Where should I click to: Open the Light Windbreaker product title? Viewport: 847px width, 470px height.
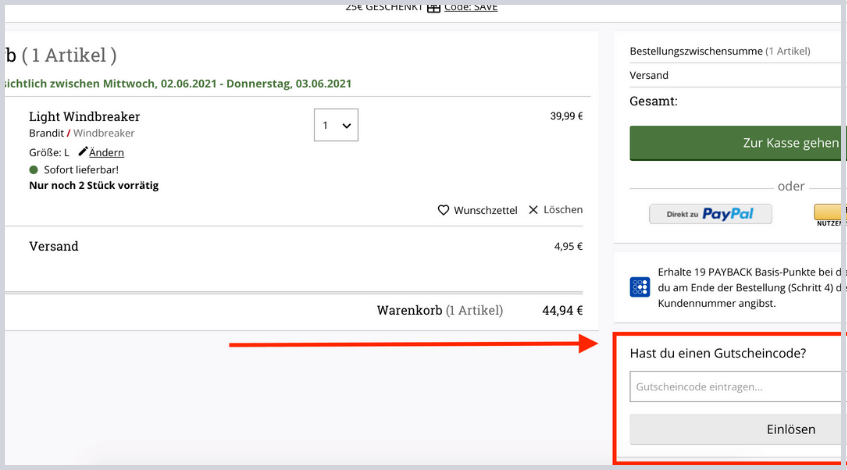(x=84, y=117)
